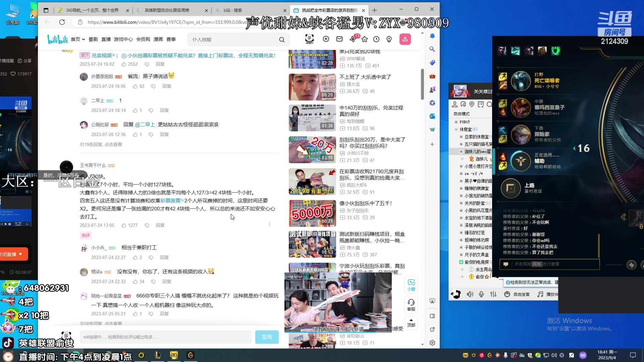
Task: Open Edge sidebar search icon
Action: [432, 49]
